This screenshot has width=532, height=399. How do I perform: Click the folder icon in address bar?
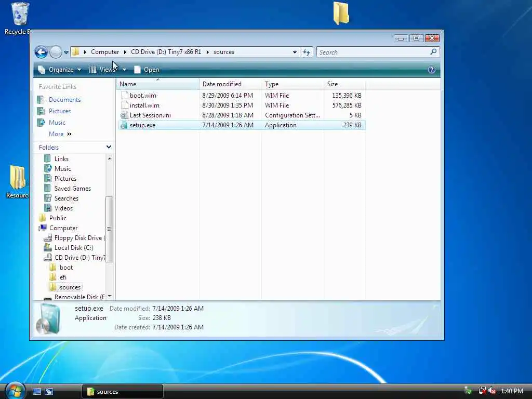pyautogui.click(x=76, y=52)
